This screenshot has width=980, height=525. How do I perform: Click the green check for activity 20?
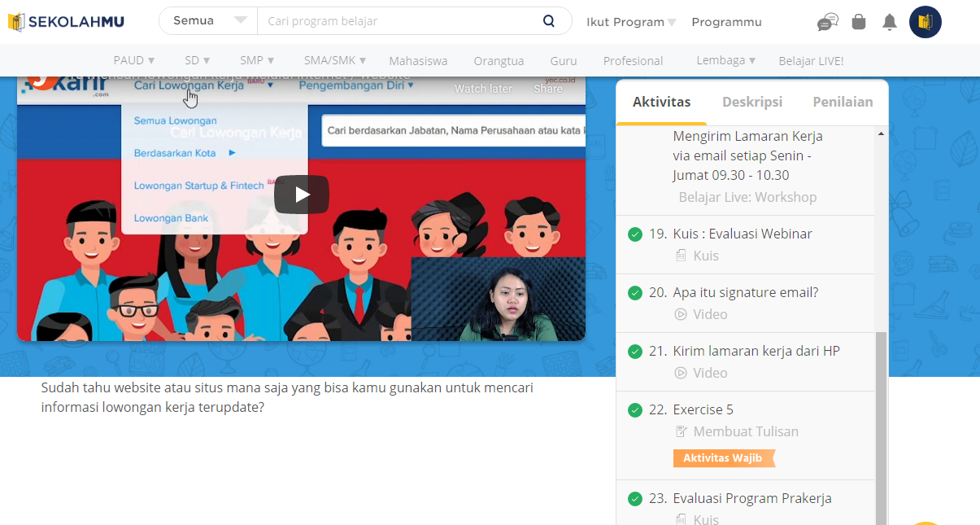(635, 293)
